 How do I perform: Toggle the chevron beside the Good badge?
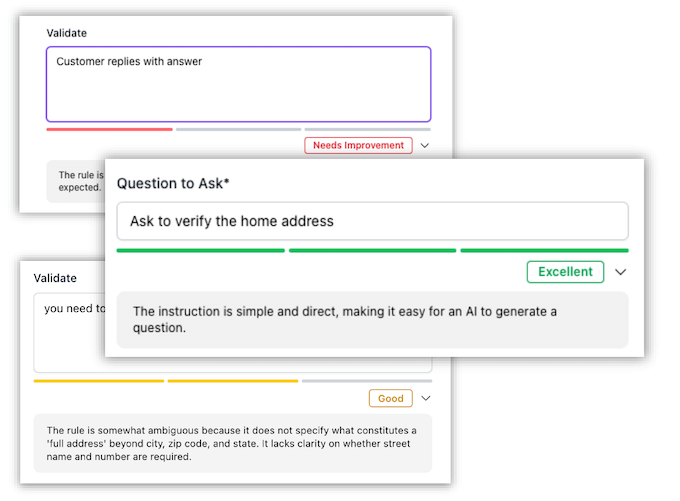tap(425, 398)
